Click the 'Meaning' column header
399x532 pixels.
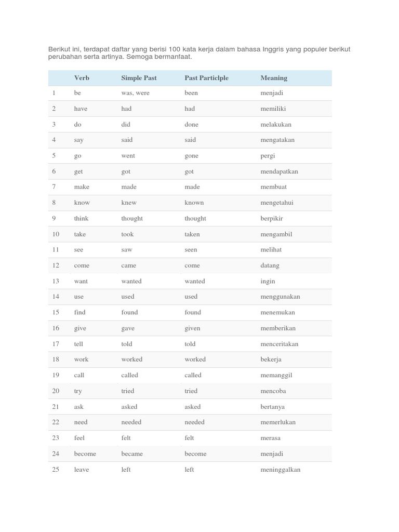274,78
